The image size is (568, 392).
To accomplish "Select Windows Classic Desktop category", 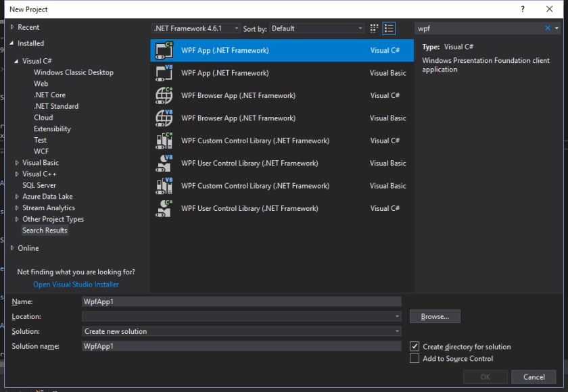I will click(x=73, y=72).
